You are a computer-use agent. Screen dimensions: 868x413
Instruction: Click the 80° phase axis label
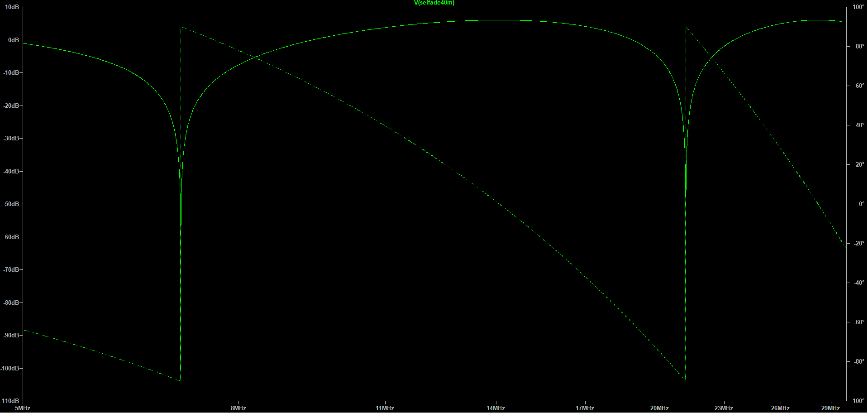tap(860, 47)
